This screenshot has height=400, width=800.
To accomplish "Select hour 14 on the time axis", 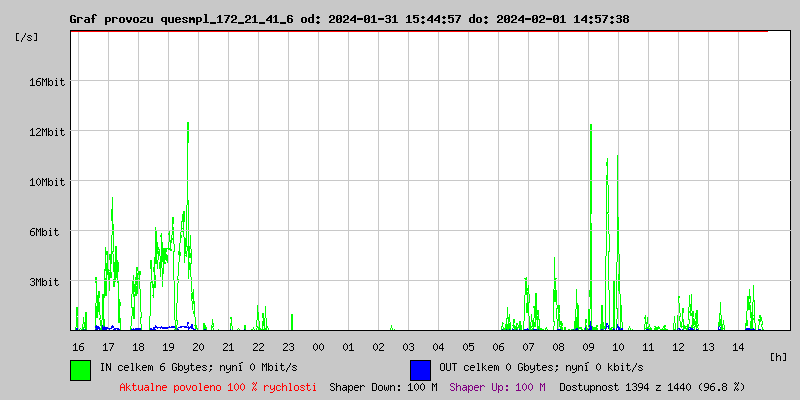I will [x=738, y=347].
